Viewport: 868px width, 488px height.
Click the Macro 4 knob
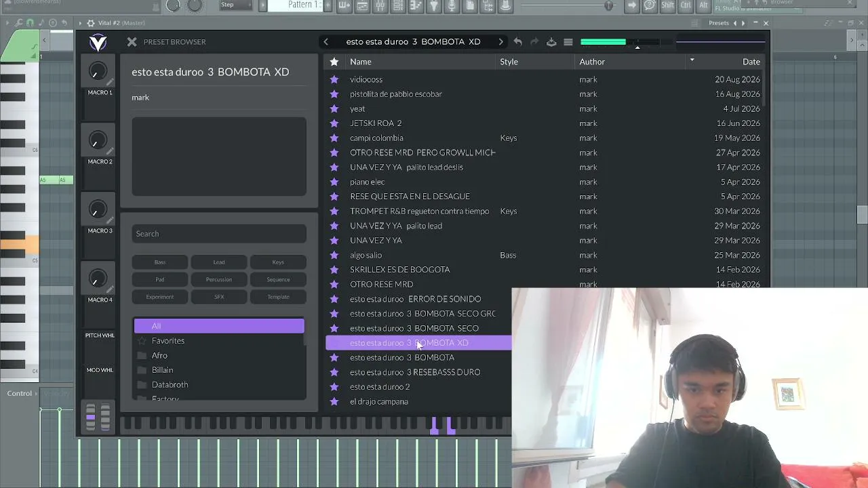[98, 279]
